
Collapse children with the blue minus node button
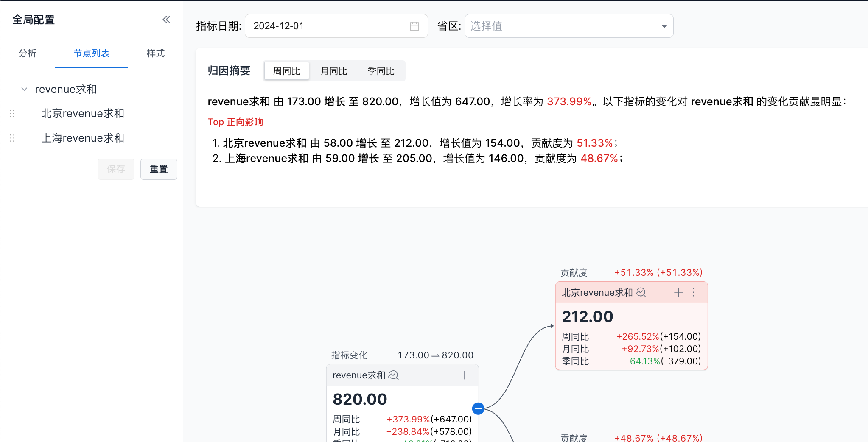[x=478, y=408]
